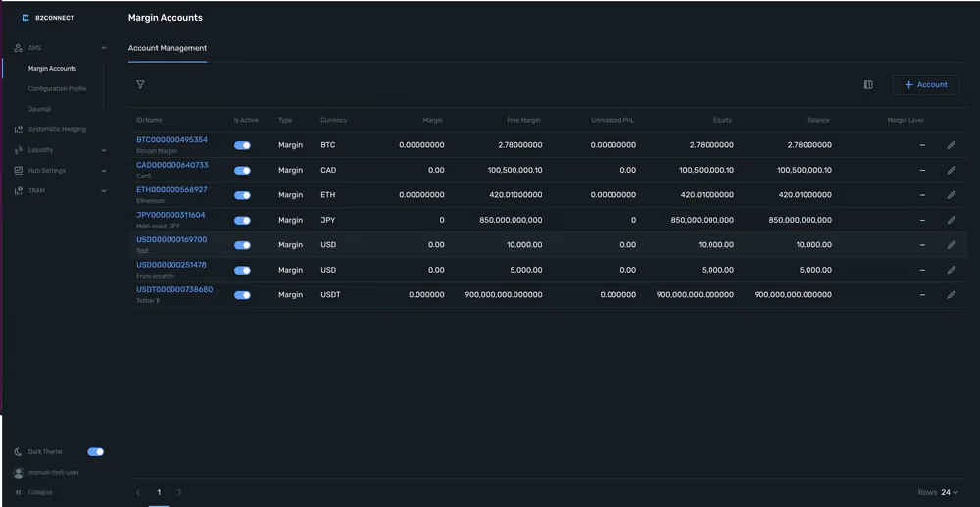Open account link CAD000000640733
Image resolution: width=980 pixels, height=507 pixels.
[172, 165]
